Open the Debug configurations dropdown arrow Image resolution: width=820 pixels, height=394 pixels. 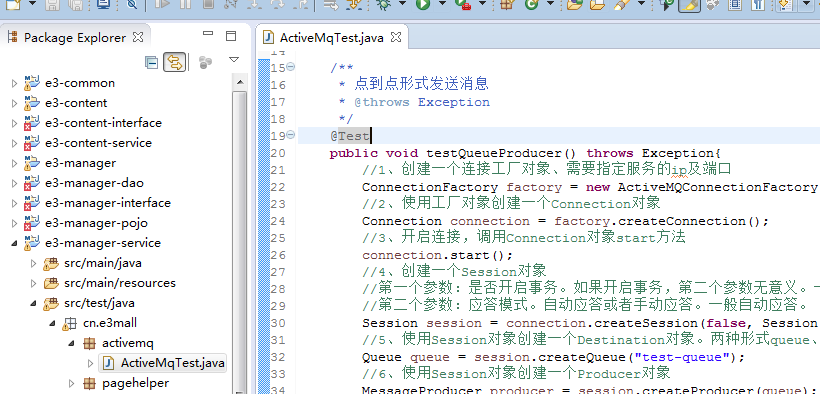pyautogui.click(x=402, y=4)
